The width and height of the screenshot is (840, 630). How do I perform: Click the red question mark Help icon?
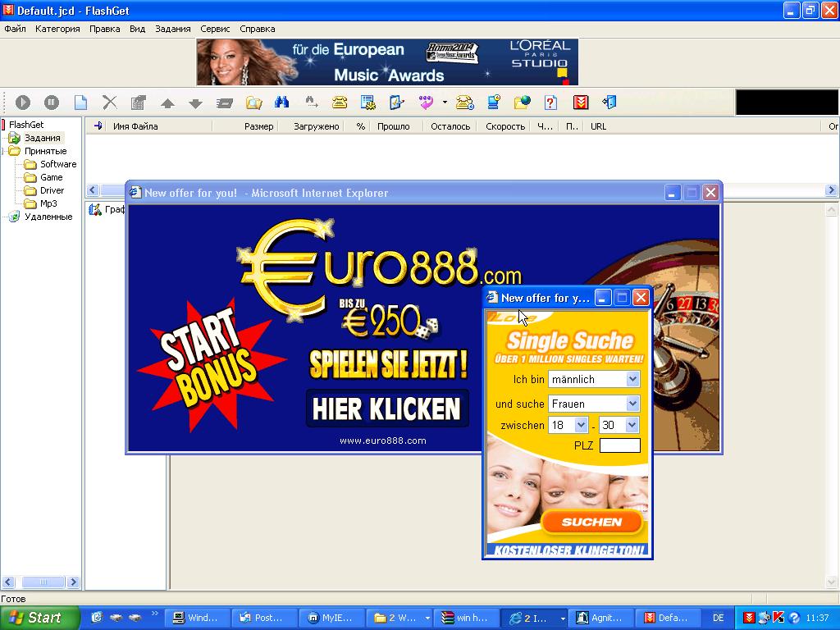click(x=550, y=102)
